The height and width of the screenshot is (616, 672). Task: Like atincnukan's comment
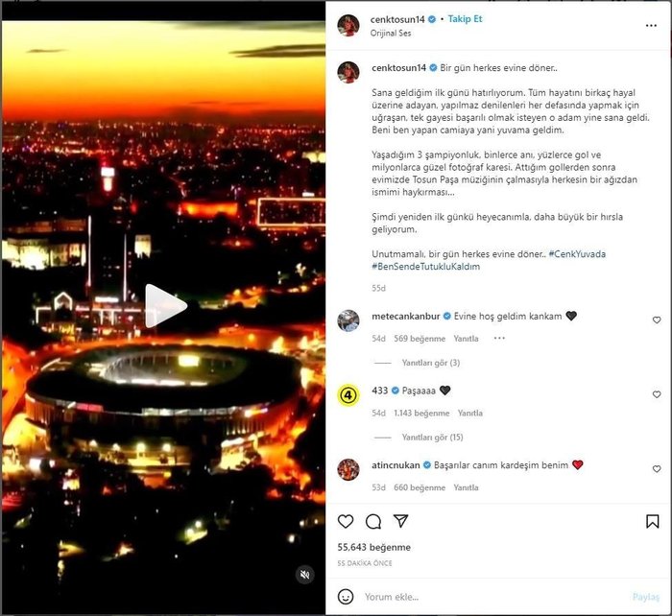(x=657, y=469)
